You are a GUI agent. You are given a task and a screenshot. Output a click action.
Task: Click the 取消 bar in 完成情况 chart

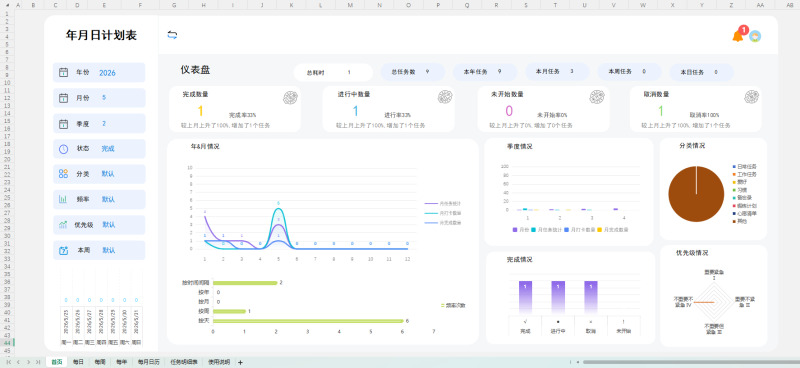pos(591,298)
